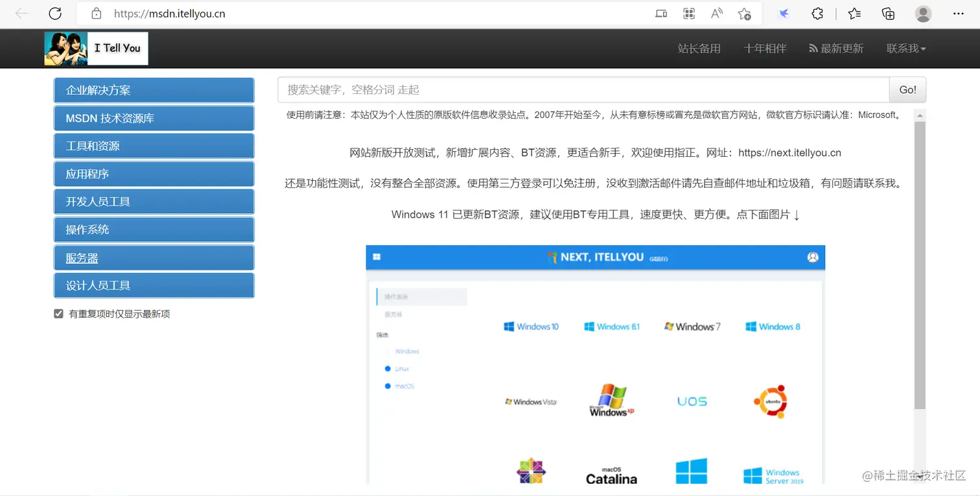Viewport: 980px width, 496px height.
Task: Activate Read aloud icon in address bar
Action: 717,13
